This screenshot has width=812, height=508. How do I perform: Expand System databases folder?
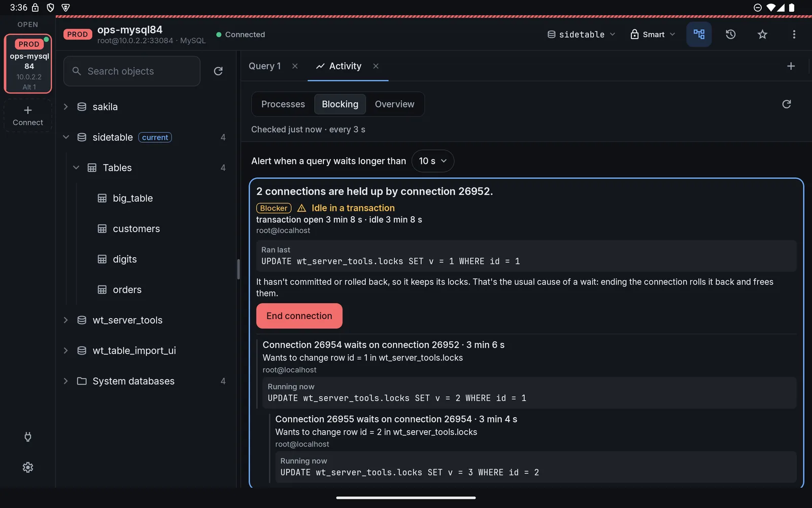pyautogui.click(x=65, y=381)
